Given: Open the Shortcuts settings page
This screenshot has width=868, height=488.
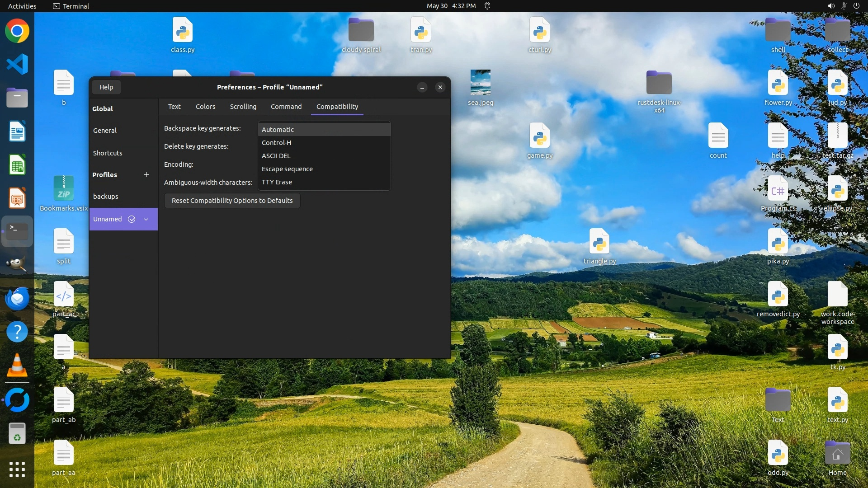Looking at the screenshot, I should click(x=108, y=153).
